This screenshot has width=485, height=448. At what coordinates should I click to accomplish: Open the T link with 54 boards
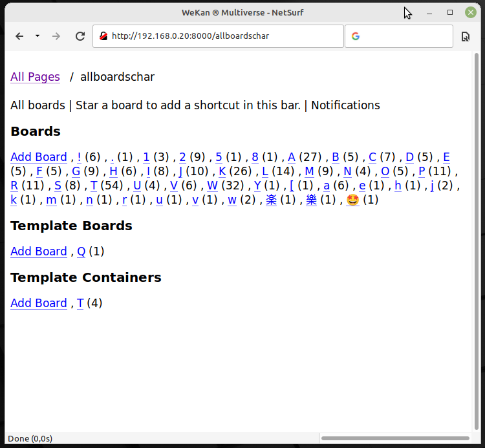pyautogui.click(x=94, y=186)
